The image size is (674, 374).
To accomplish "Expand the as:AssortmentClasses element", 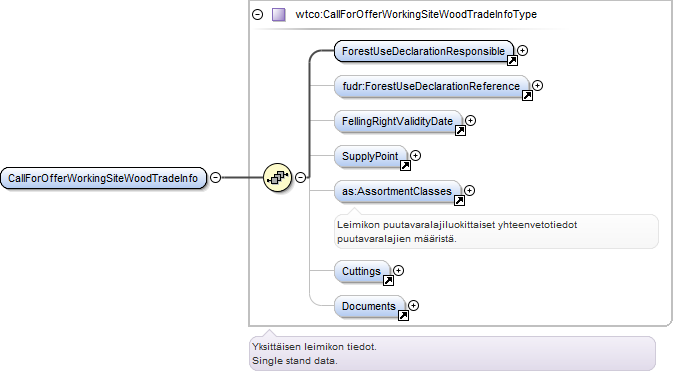I will coord(469,190).
